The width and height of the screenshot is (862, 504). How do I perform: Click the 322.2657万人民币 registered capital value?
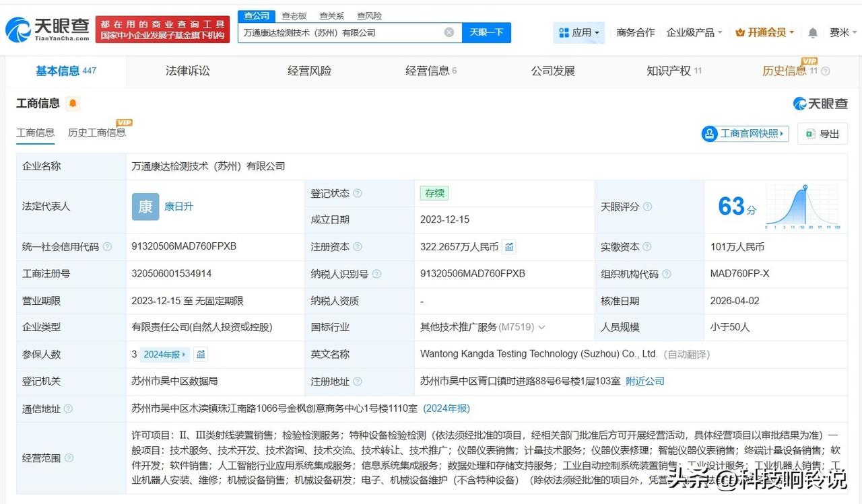(459, 247)
